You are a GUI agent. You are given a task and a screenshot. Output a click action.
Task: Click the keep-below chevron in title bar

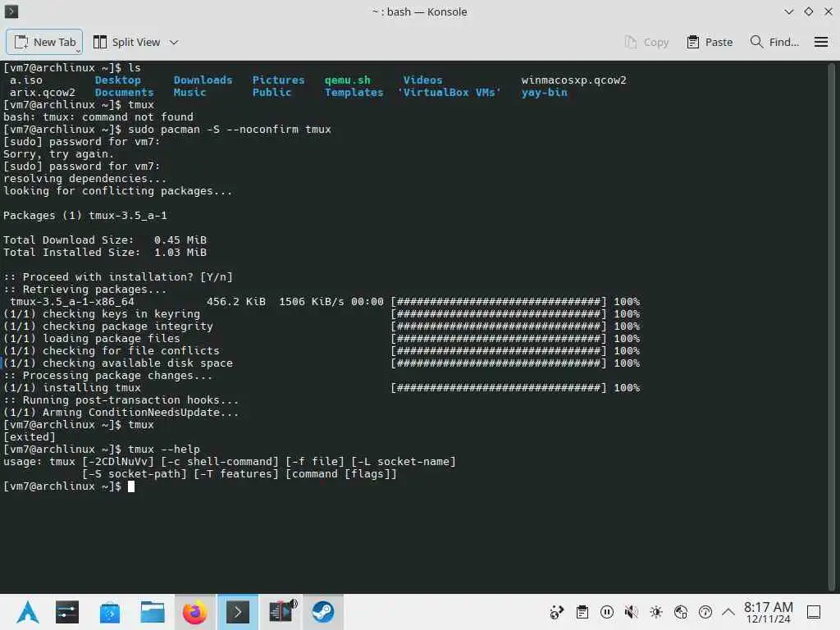(x=788, y=11)
